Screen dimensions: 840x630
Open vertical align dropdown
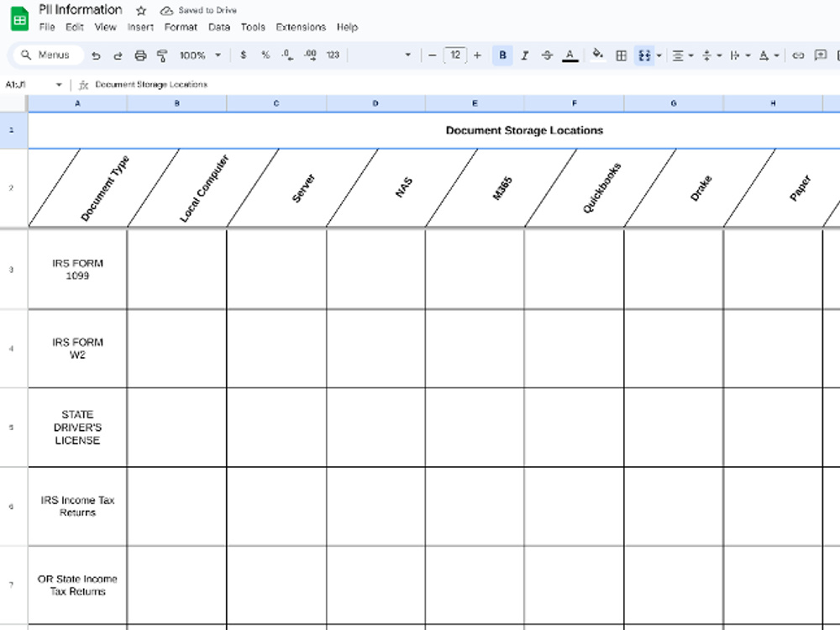point(711,55)
